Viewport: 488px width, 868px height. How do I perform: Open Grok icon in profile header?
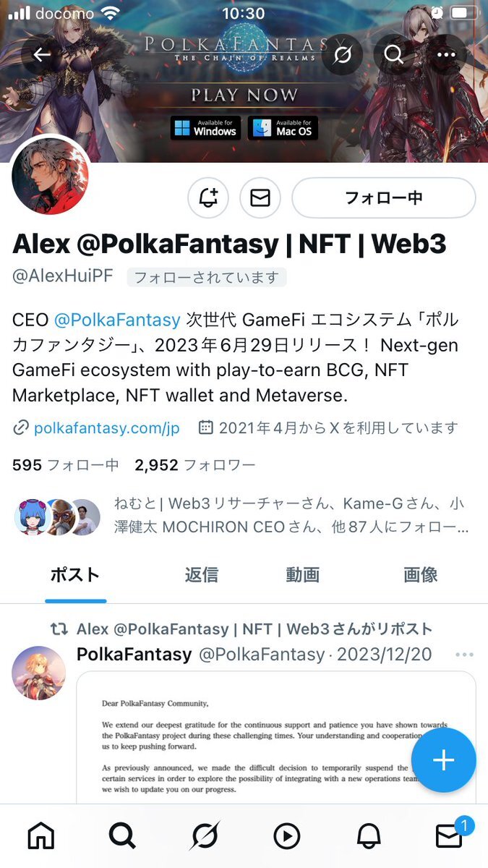(x=343, y=54)
